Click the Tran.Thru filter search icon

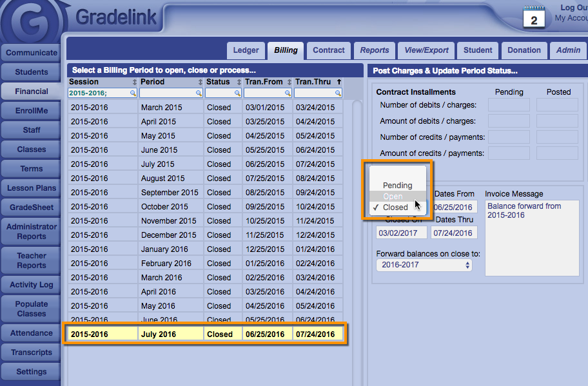(x=339, y=93)
